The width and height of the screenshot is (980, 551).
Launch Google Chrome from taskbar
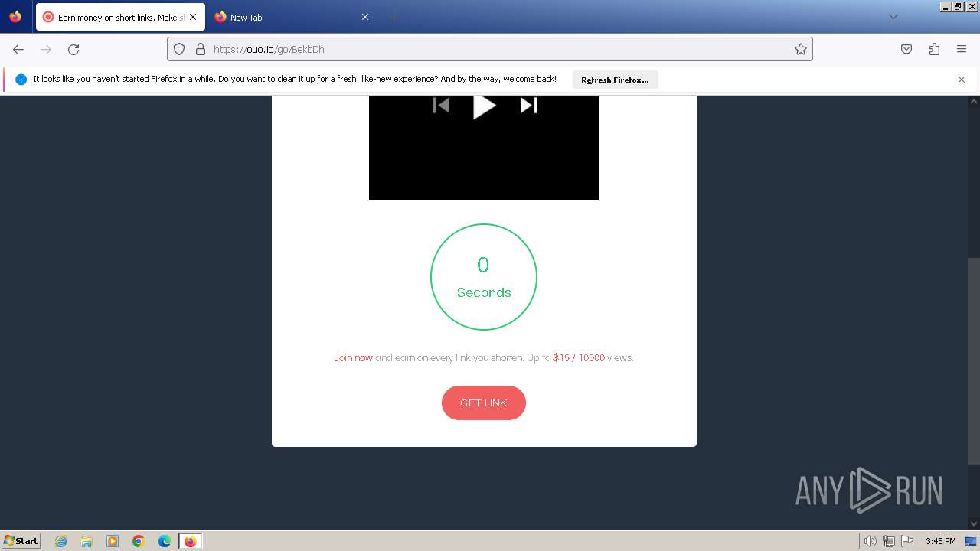coord(139,541)
